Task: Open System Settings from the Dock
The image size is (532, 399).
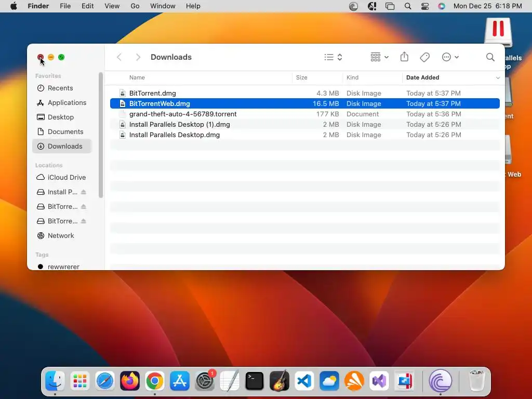Action: tap(205, 381)
